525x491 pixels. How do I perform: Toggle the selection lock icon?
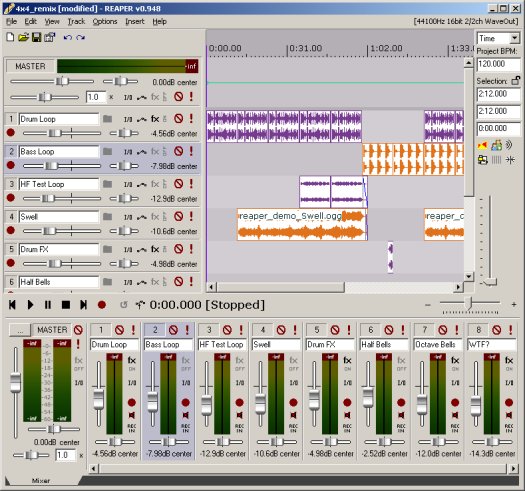point(515,80)
